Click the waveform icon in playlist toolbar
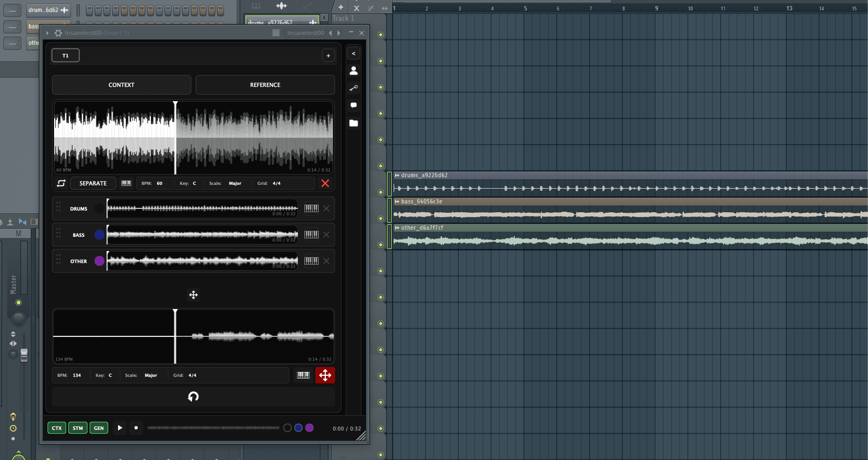Screen dimensions: 868x460 (281, 6)
